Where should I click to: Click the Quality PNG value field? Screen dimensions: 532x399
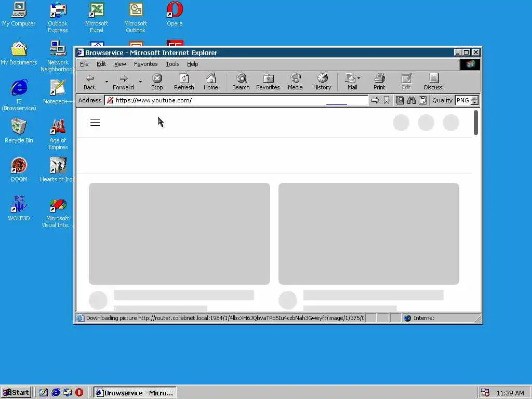[x=463, y=100]
